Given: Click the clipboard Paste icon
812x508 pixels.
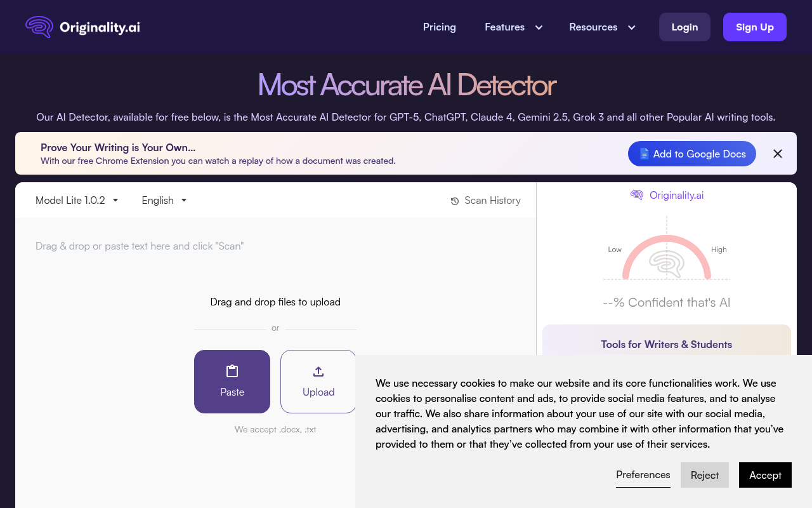Looking at the screenshot, I should point(232,371).
